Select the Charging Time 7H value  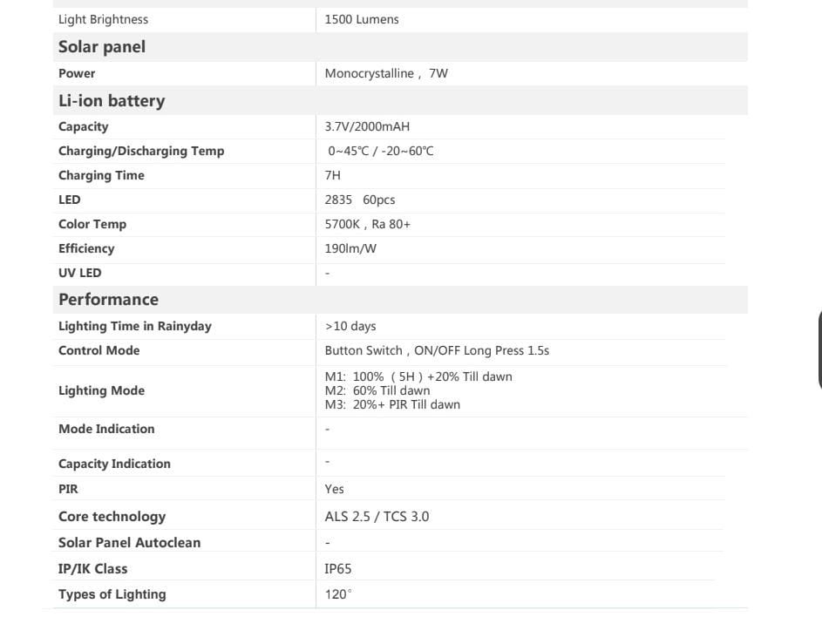(x=333, y=175)
